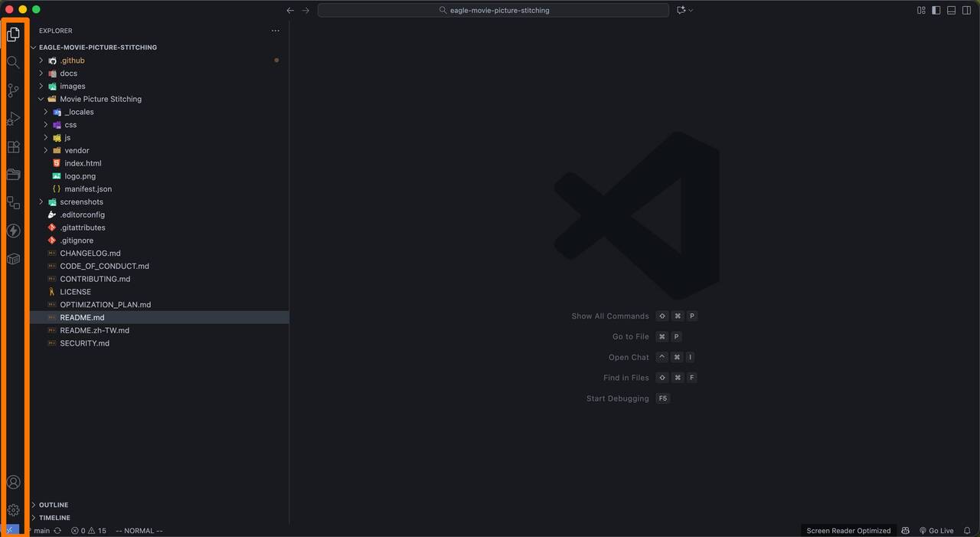Open Copilot status icon in status bar
This screenshot has width=980, height=537.
906,530
